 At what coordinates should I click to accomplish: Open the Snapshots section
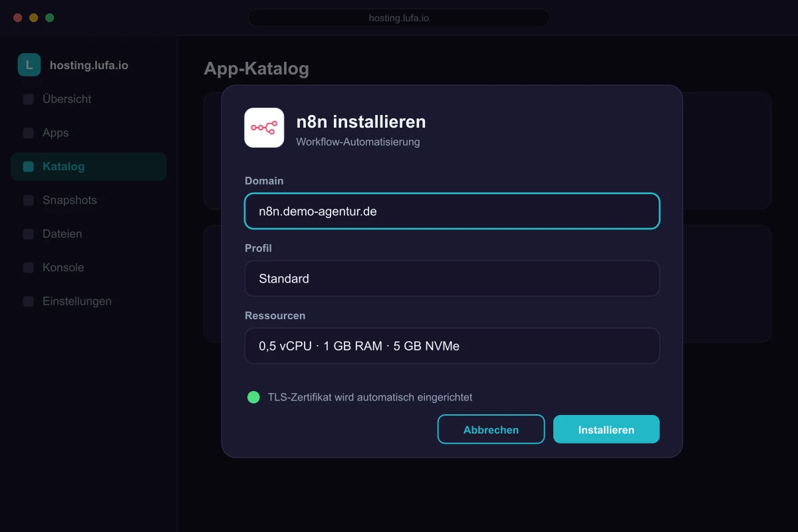pyautogui.click(x=88, y=200)
